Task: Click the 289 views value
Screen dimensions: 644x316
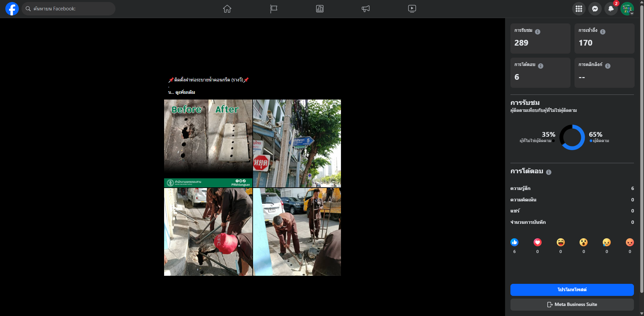Action: pyautogui.click(x=521, y=43)
